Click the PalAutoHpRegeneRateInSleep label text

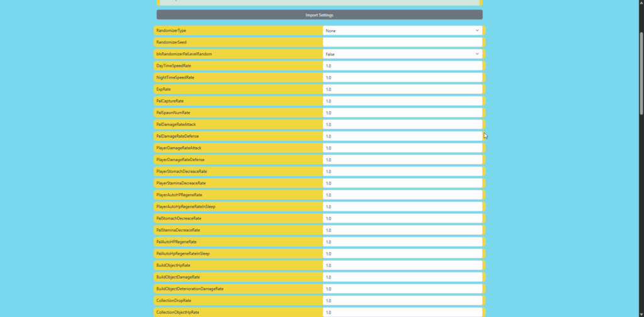(x=183, y=253)
